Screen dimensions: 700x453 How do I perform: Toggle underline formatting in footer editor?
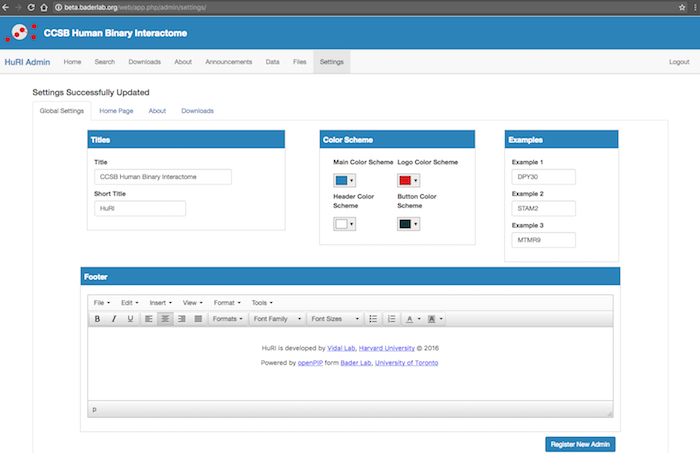point(130,319)
